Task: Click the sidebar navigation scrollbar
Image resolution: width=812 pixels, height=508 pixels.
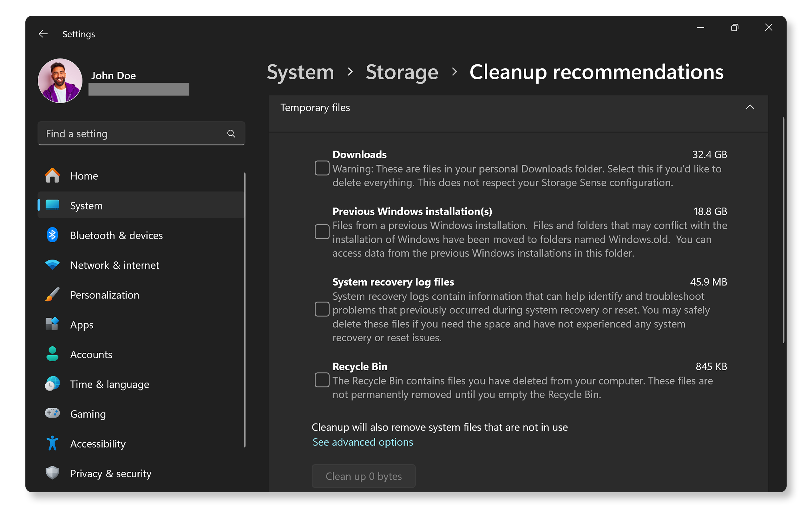Action: pyautogui.click(x=245, y=310)
